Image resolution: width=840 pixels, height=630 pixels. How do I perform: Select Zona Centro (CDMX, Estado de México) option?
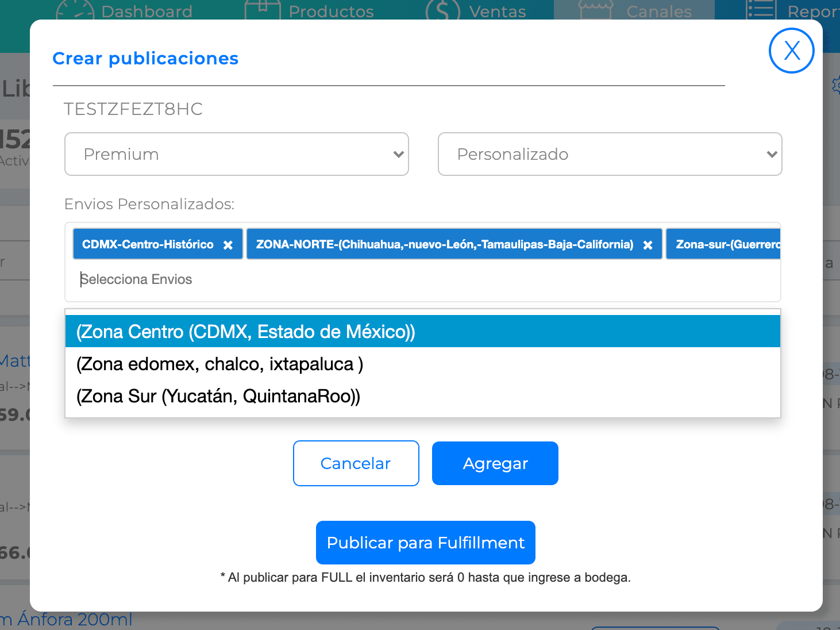tap(423, 332)
